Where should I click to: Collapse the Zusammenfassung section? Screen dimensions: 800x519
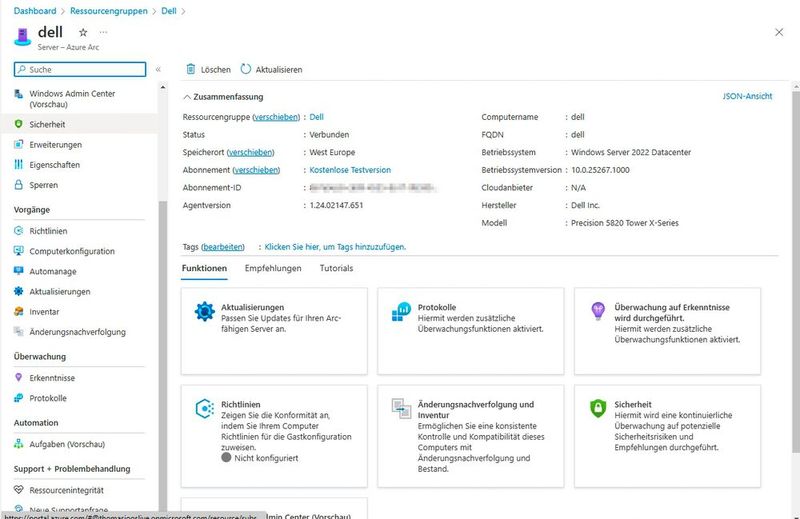coord(187,97)
